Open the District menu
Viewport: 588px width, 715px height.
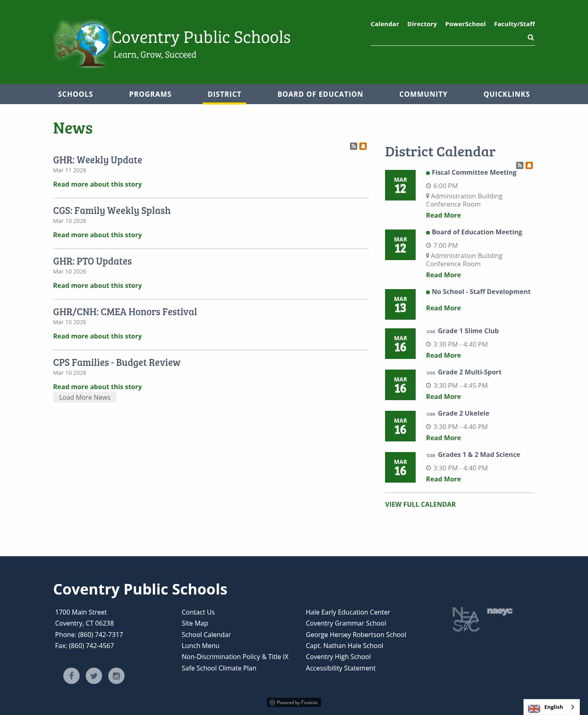[225, 94]
